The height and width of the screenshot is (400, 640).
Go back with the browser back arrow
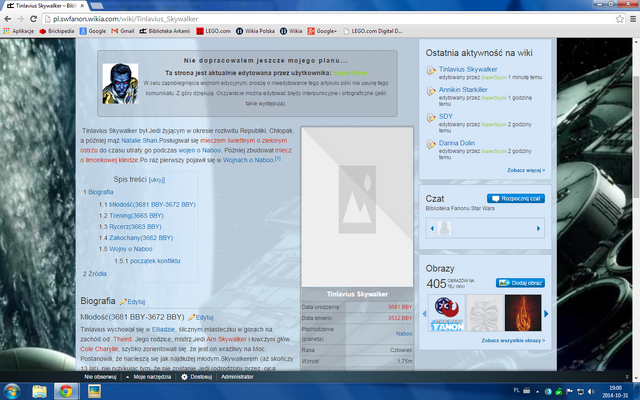coord(7,19)
